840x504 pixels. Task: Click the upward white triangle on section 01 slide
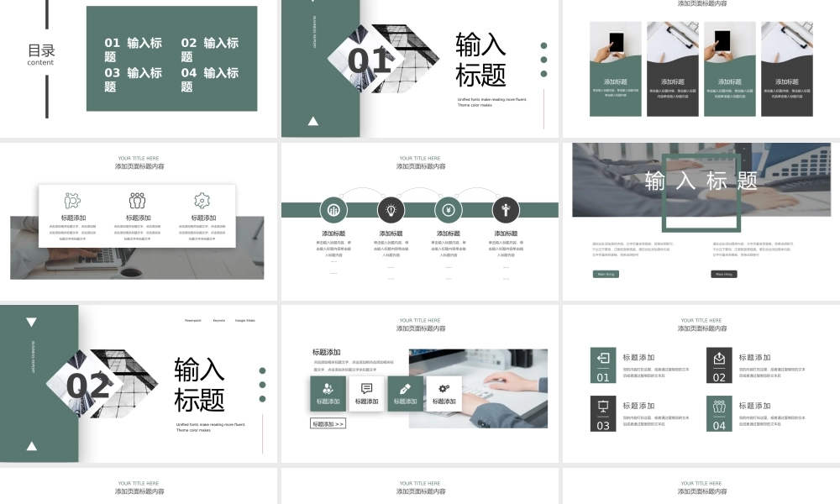tap(313, 121)
